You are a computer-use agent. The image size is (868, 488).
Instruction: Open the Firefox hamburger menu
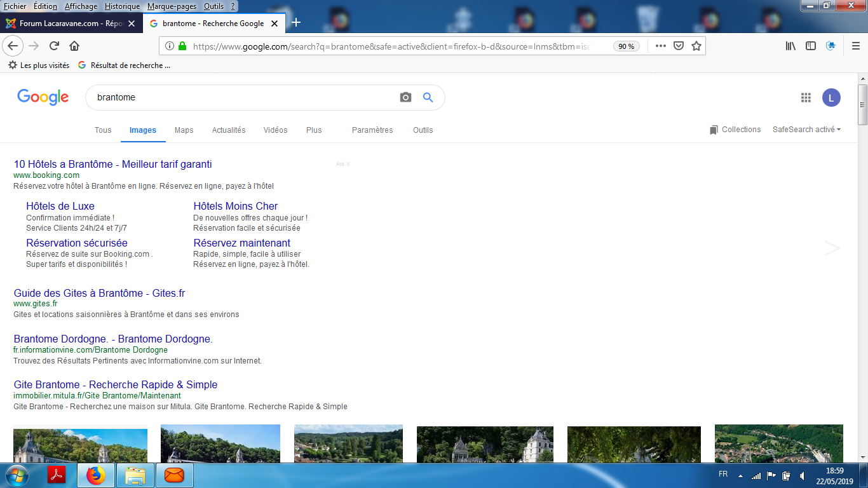[x=855, y=46]
